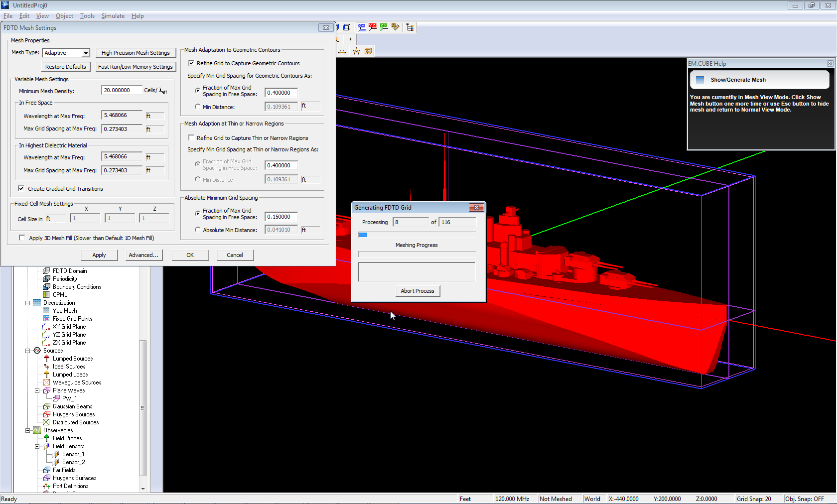Click the High Precision Mesh Settings button

pyautogui.click(x=136, y=53)
